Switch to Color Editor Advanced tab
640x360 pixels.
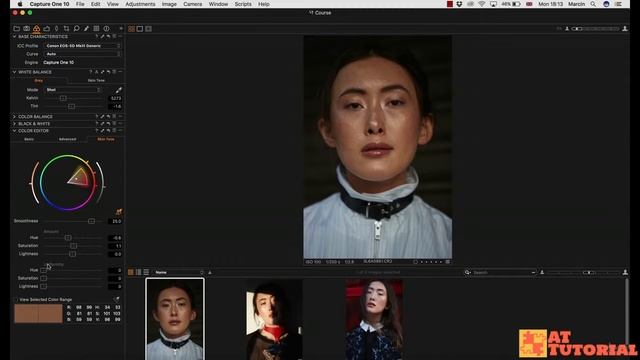pos(67,139)
